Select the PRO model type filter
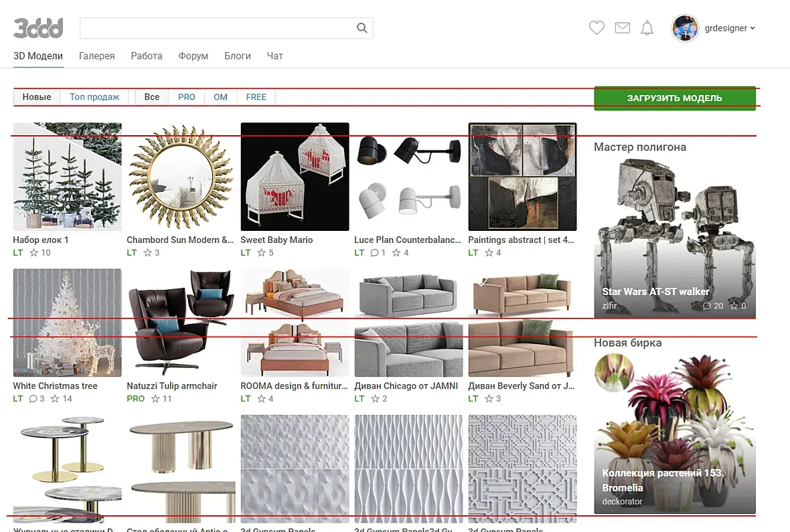The image size is (790, 532). tap(186, 97)
